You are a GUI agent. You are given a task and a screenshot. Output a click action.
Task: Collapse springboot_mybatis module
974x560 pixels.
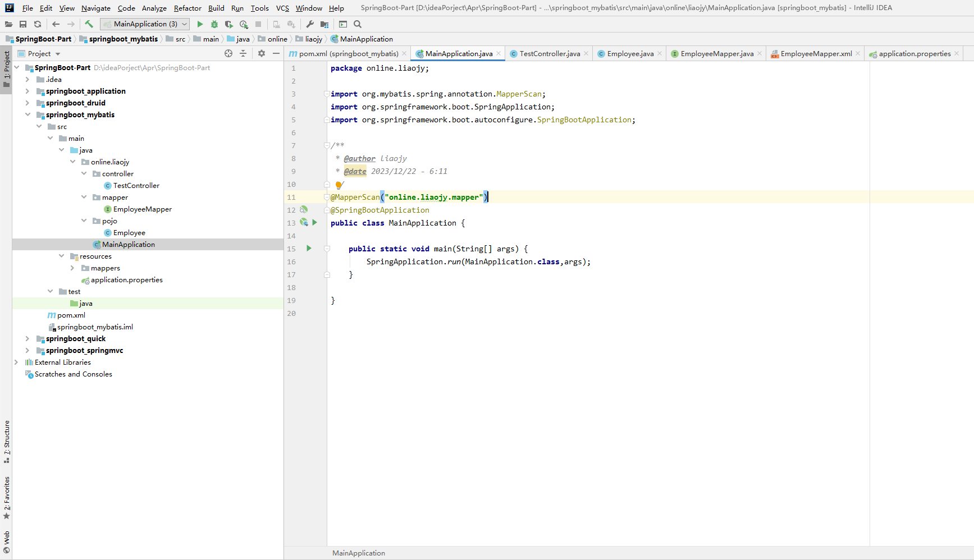pos(28,115)
